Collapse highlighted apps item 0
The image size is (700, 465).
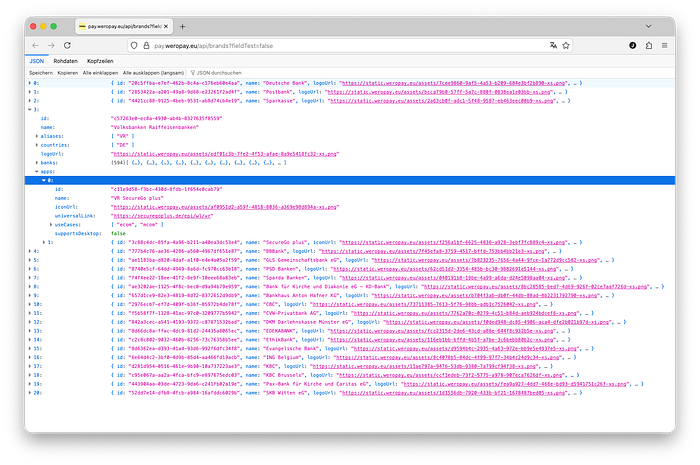pos(44,180)
